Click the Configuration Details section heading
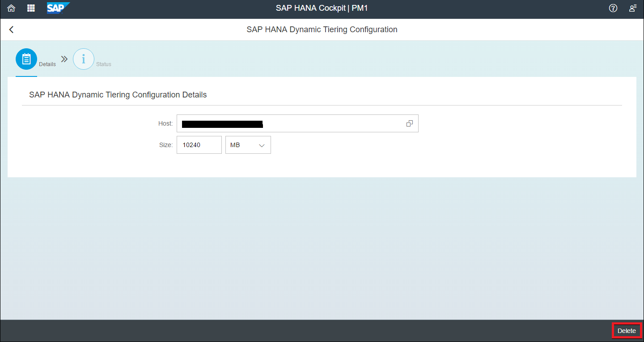Screen dimensions: 644x342 point(118,95)
